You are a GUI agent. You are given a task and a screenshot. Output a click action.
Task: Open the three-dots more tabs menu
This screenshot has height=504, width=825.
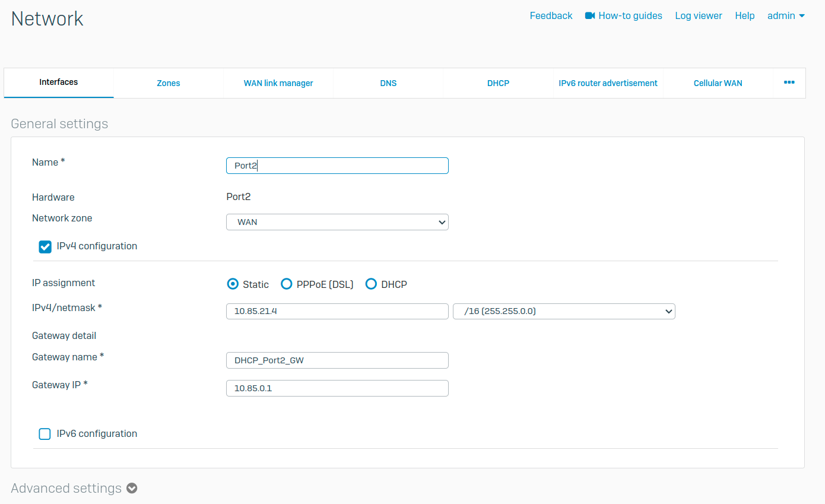789,83
